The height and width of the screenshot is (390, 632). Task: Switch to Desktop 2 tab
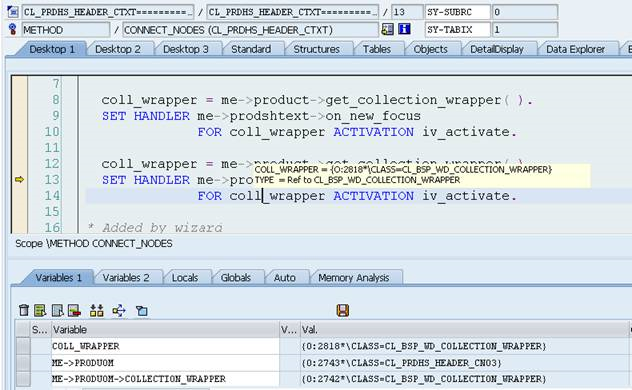click(x=118, y=49)
